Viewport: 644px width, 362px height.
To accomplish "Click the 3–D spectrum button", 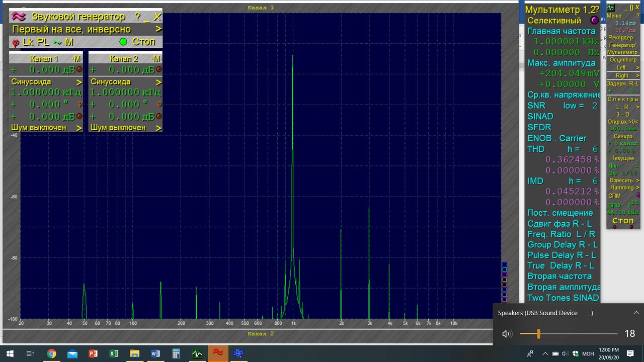I will tap(622, 115).
